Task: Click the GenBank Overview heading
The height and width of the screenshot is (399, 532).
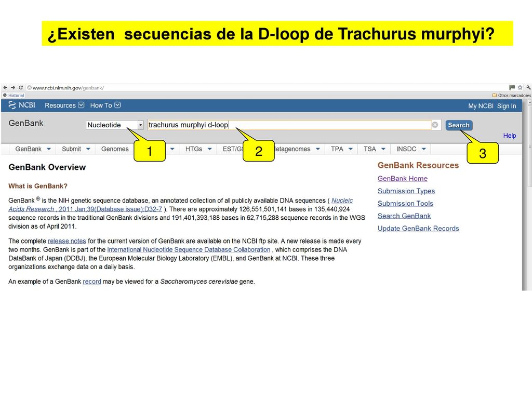Action: tap(47, 167)
